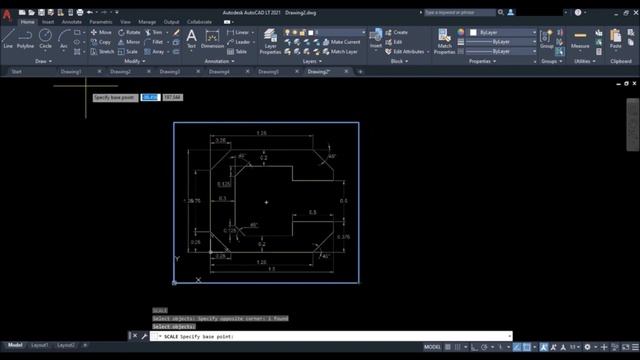Click the white ByLayer color swatch
The height and width of the screenshot is (360, 640).
473,32
